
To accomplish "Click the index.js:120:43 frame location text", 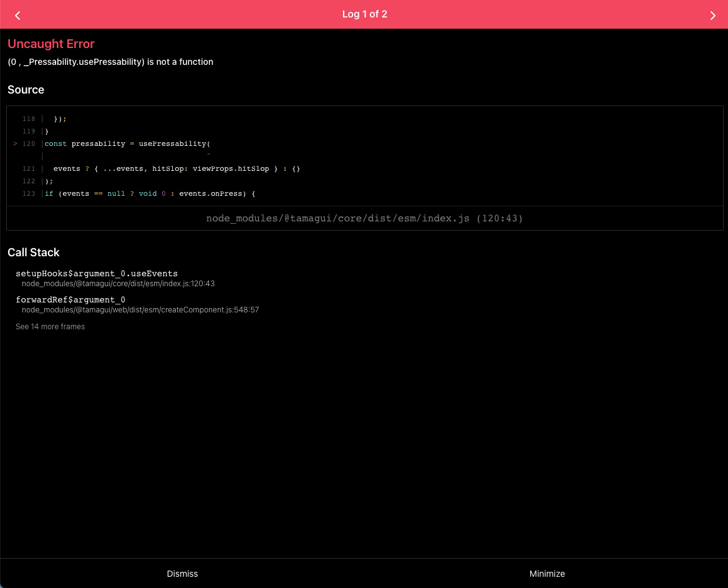I will coord(118,284).
